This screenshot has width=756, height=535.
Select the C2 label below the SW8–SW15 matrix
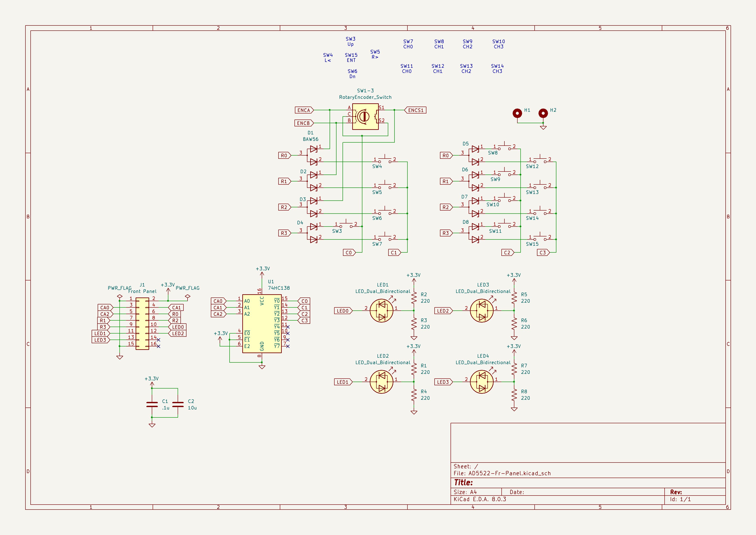click(508, 252)
